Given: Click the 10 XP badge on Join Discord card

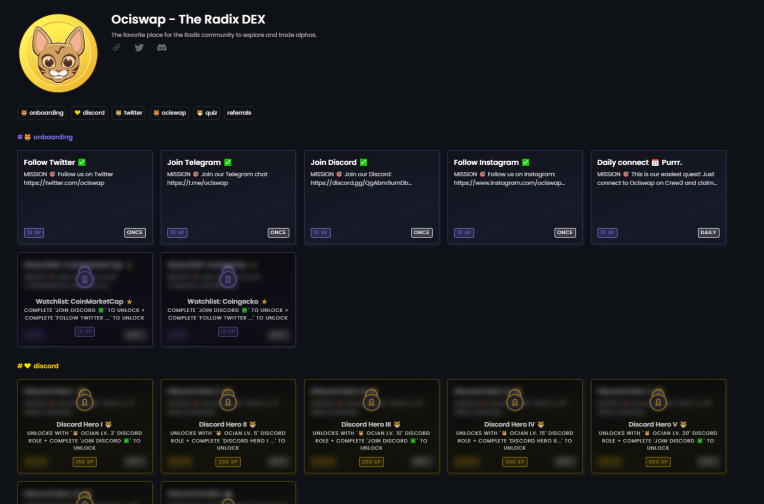Looking at the screenshot, I should [321, 233].
